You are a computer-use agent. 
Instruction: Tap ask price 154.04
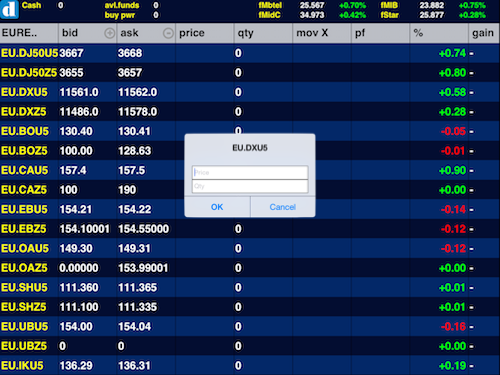(135, 326)
